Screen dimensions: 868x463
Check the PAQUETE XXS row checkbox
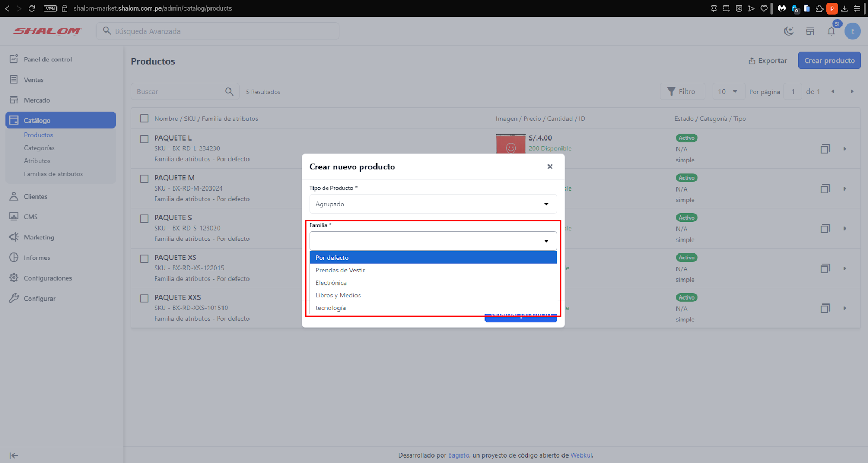pyautogui.click(x=144, y=299)
